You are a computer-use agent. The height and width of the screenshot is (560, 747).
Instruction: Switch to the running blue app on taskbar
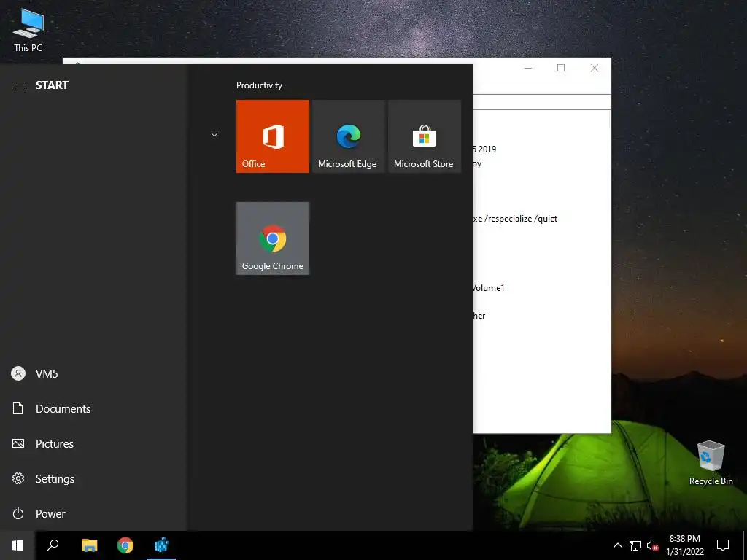161,545
